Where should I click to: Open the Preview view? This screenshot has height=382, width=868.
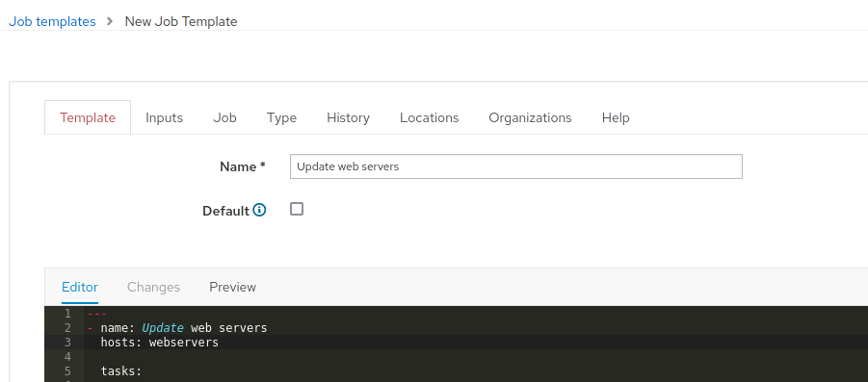(x=232, y=287)
